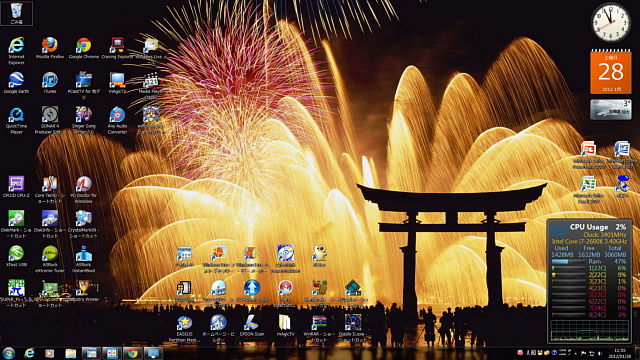Launch the XFast USB desktop icon

coord(16,256)
